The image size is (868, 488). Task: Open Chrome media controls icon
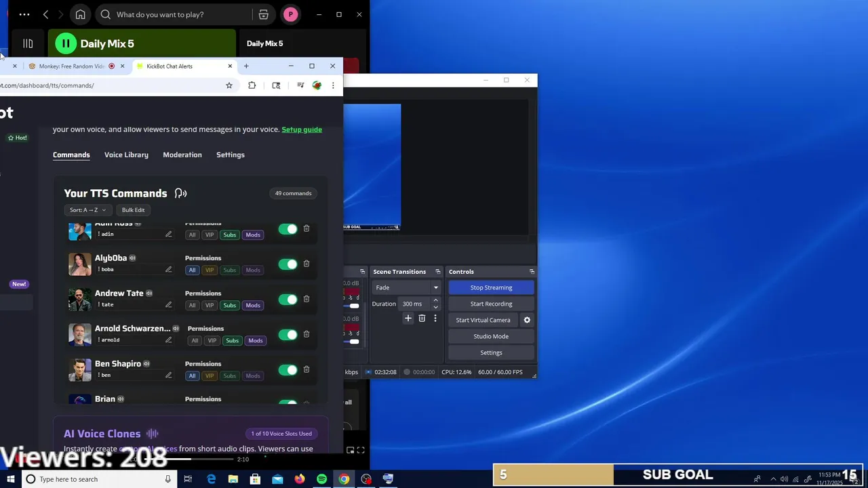tap(300, 85)
